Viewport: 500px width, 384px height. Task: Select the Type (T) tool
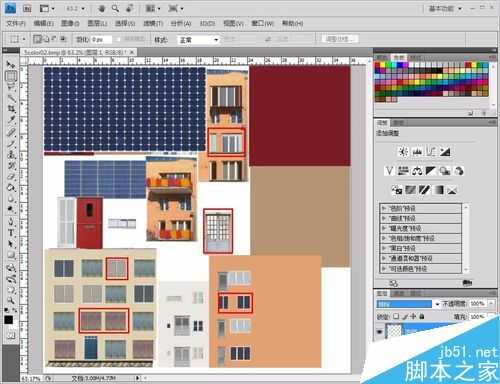pos(11,233)
